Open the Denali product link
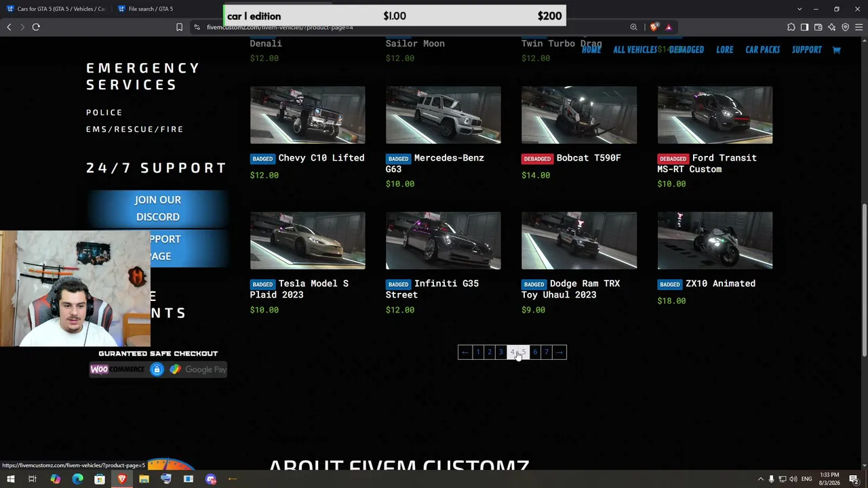868x488 pixels. (266, 43)
